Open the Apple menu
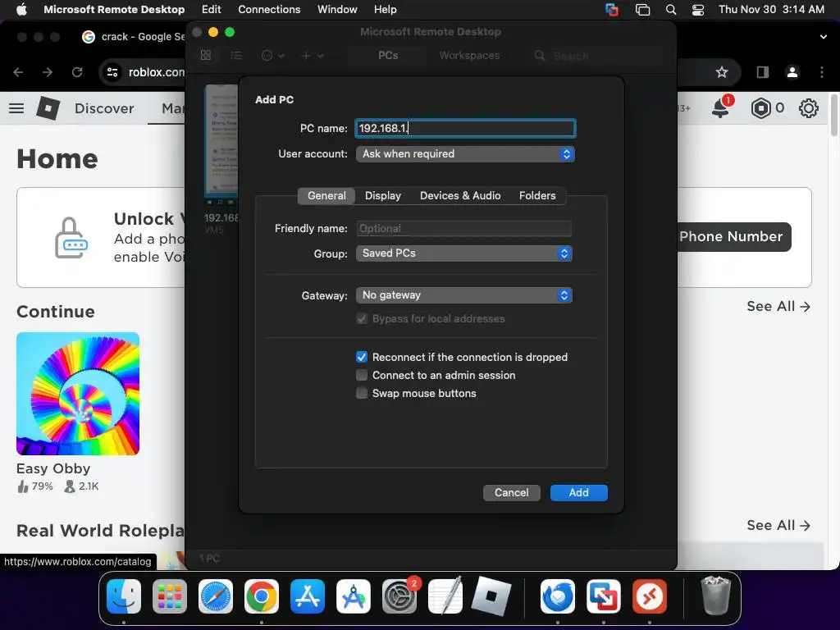The height and width of the screenshot is (630, 840). [x=21, y=9]
